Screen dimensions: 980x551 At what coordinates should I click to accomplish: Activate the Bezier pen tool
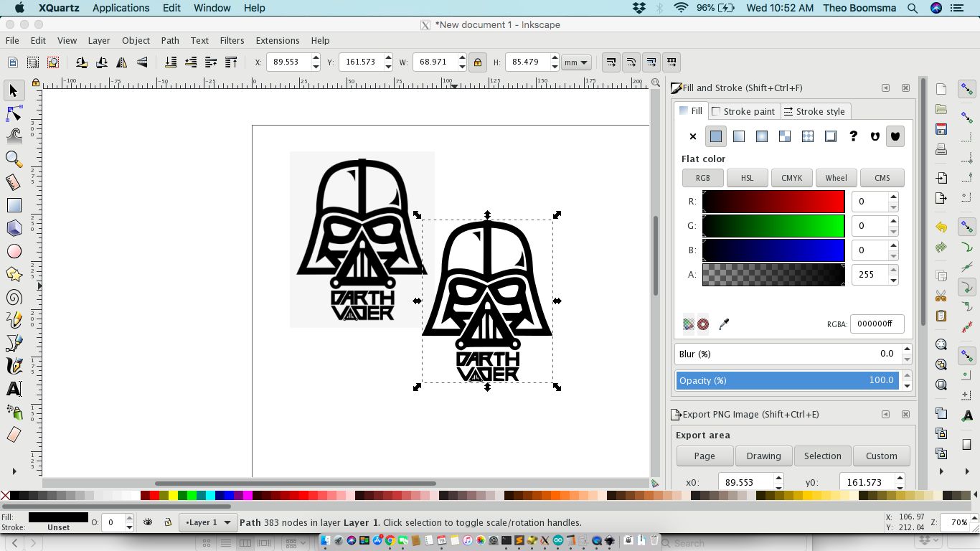tap(14, 343)
